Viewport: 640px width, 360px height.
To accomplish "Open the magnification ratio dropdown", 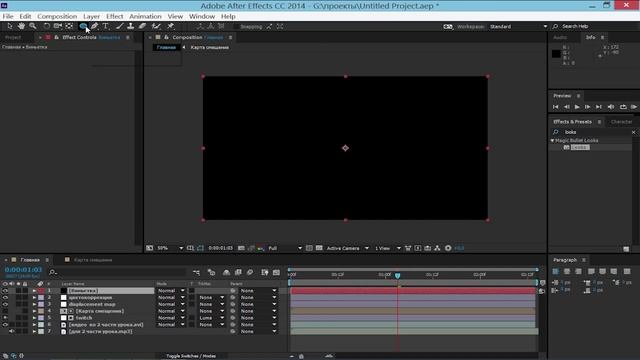I will pos(170,248).
